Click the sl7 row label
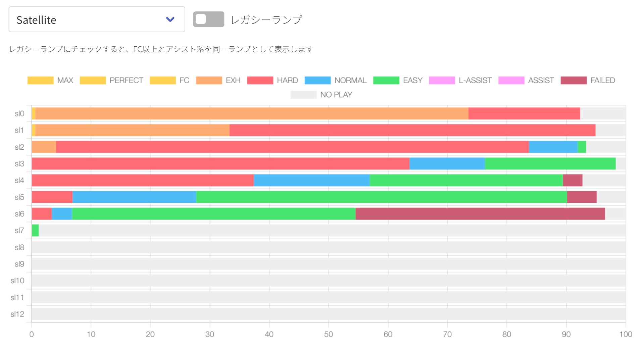Viewport: 644px width, 346px height. point(19,231)
